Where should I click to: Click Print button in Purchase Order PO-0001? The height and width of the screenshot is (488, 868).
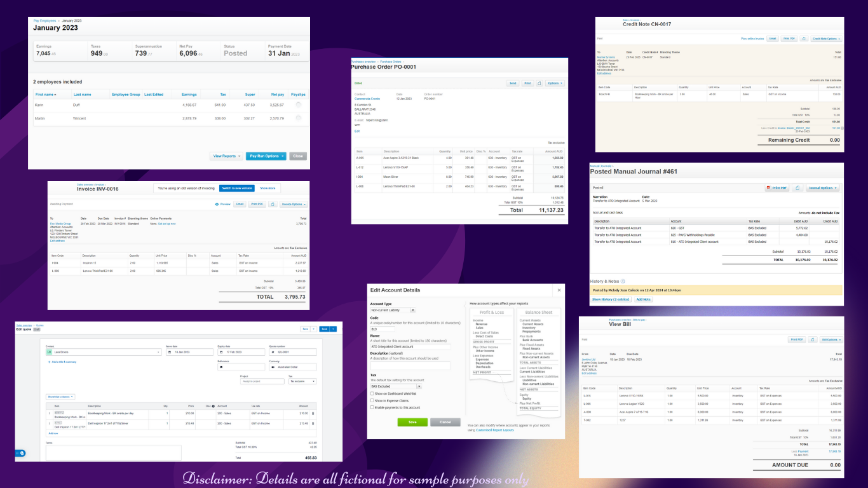coord(527,83)
